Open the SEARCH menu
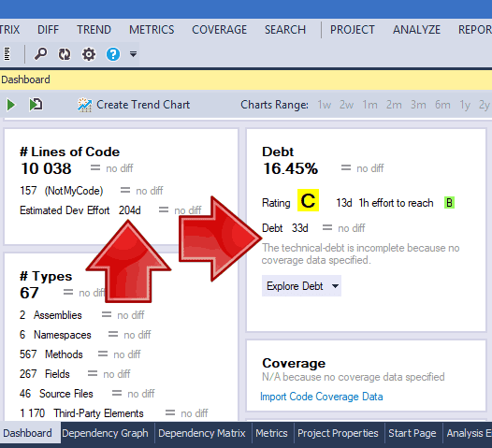 coord(285,30)
